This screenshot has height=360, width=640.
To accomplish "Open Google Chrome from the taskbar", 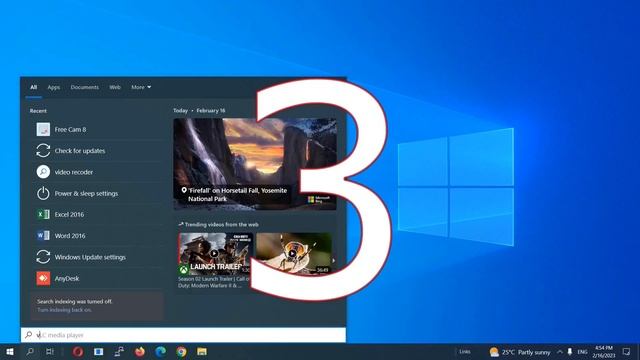I will [x=181, y=351].
